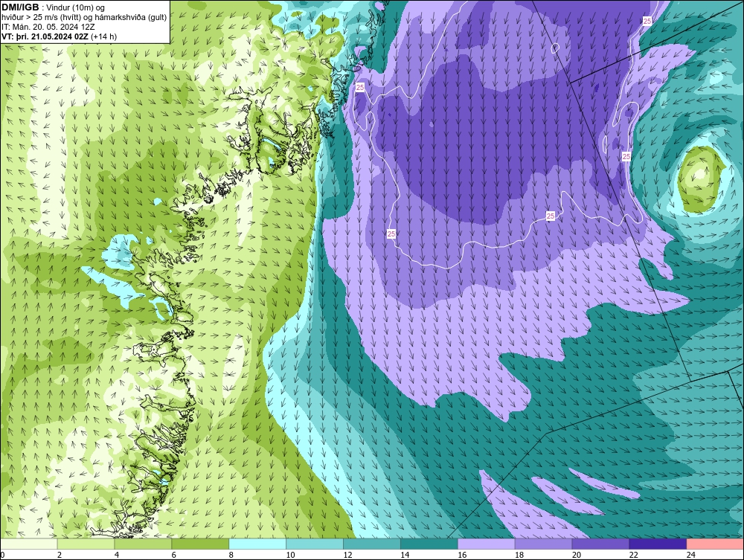Click the '14' legend scale label

coord(405,555)
